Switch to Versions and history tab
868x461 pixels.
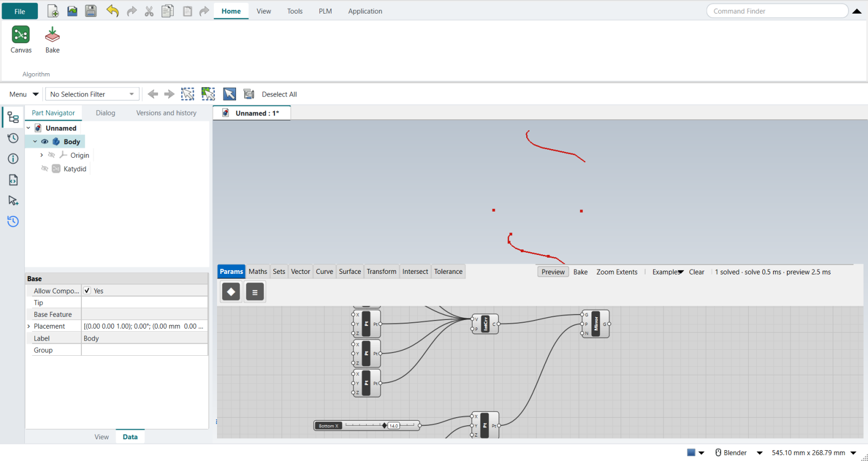pos(166,113)
